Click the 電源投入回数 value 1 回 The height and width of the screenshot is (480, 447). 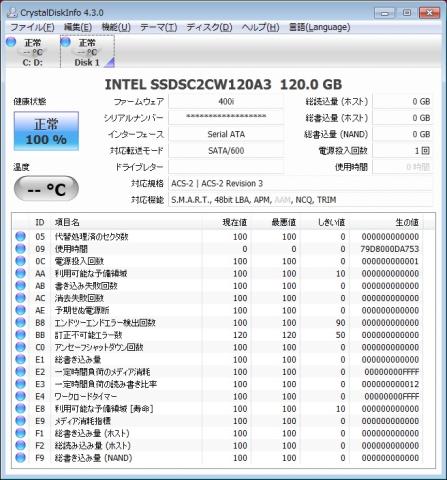[402, 150]
